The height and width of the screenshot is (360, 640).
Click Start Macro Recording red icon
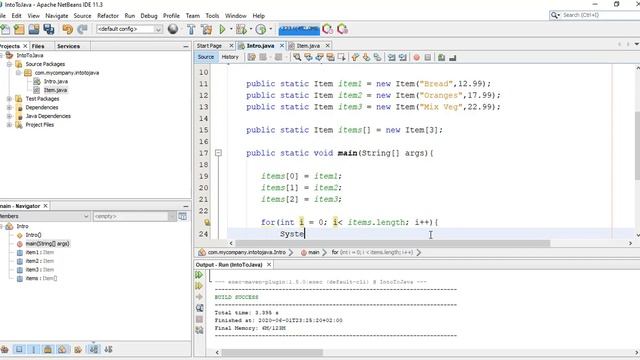click(416, 58)
